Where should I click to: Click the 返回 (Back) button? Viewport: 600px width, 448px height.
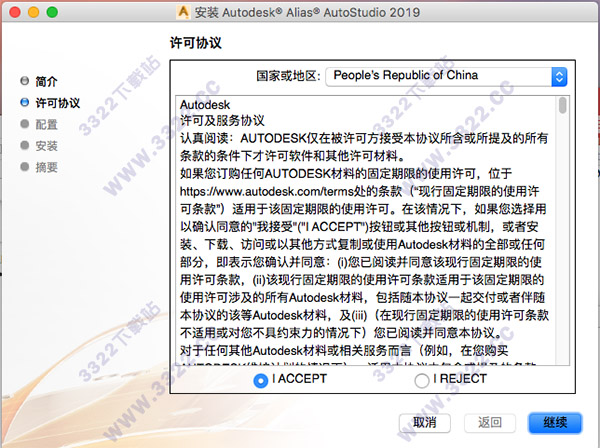point(490,423)
